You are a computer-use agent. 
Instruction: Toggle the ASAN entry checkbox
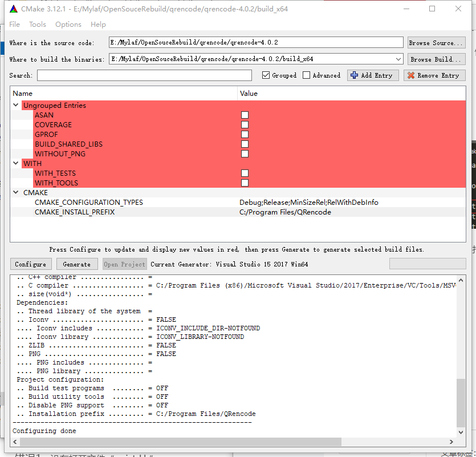coord(245,115)
